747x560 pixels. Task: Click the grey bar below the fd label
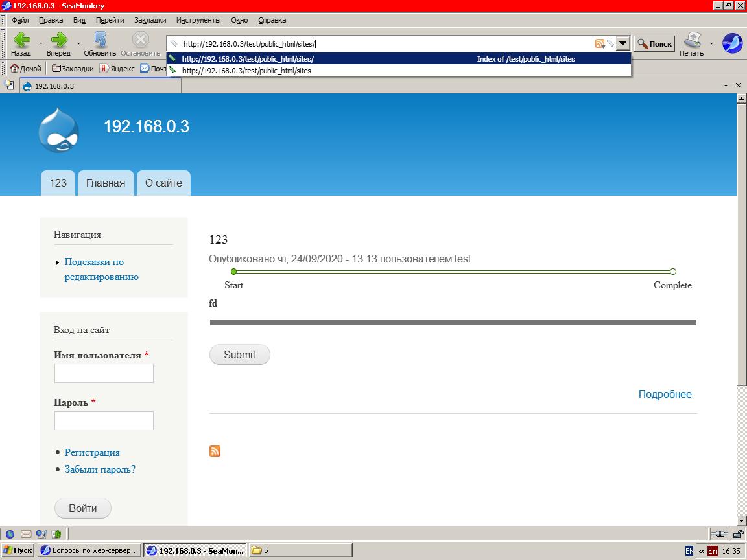click(x=453, y=322)
